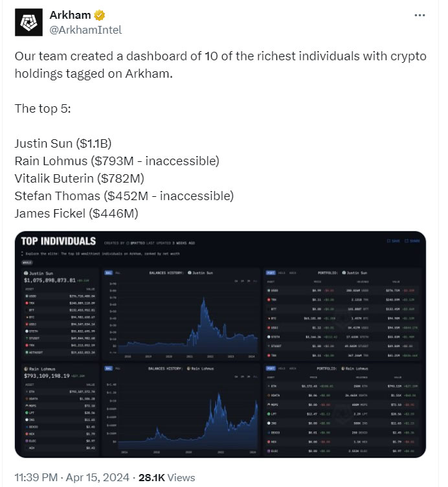448x487 pixels.
Task: Click the SHARE icon on the dashboard
Action: (x=412, y=241)
